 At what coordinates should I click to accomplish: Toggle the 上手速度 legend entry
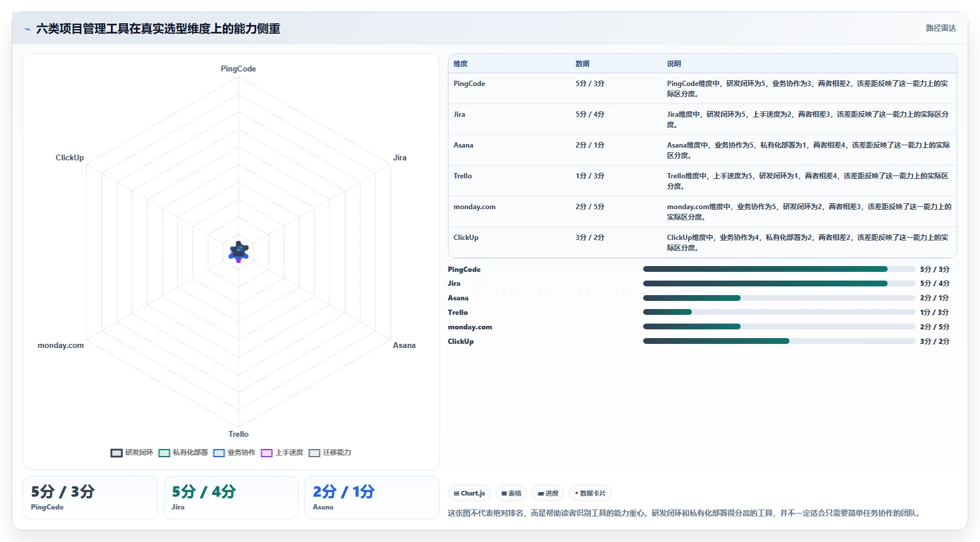click(282, 453)
